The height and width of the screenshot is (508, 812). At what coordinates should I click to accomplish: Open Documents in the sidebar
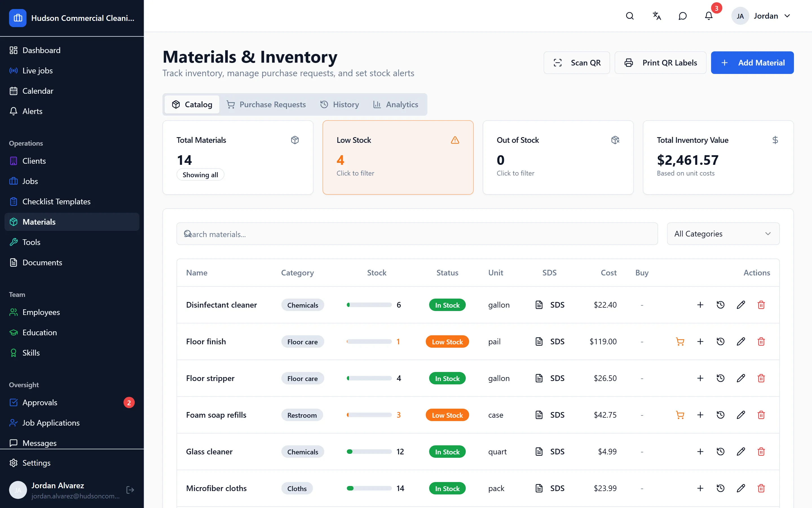(x=72, y=262)
